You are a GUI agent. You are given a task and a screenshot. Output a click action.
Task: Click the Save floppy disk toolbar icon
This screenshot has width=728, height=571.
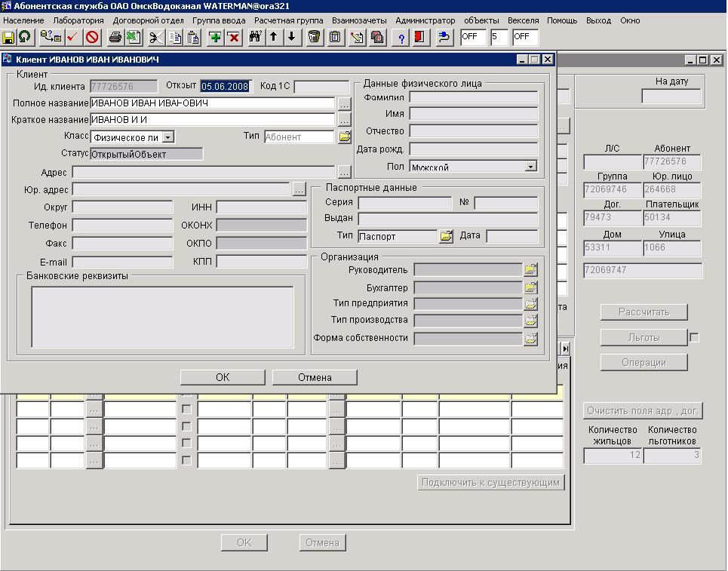click(9, 37)
